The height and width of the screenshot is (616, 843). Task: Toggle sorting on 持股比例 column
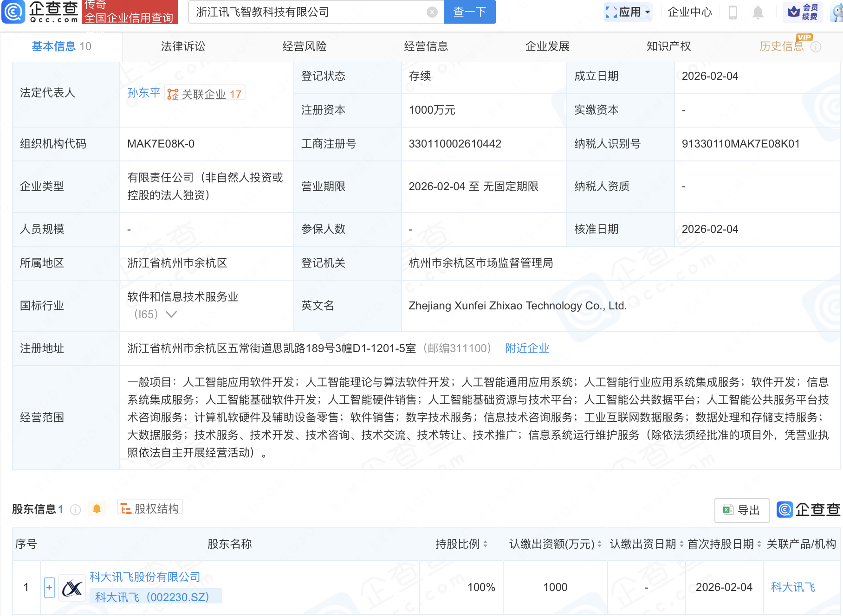[486, 544]
